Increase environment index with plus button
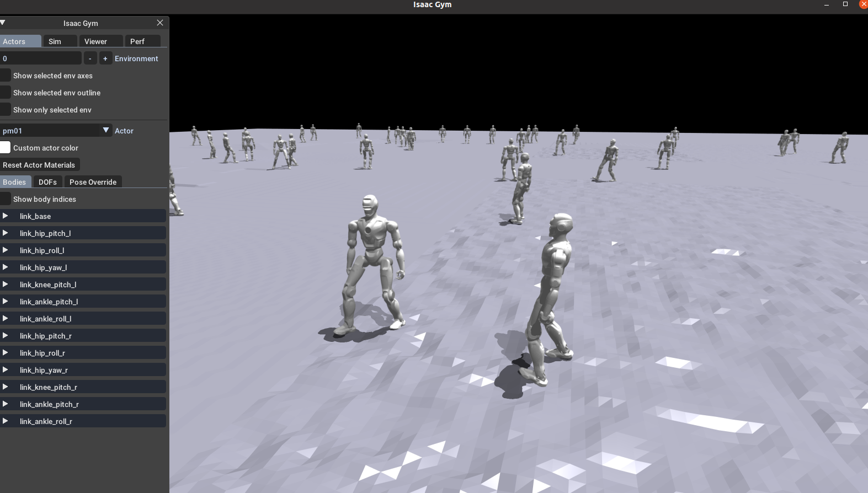Screen dimensions: 868x493 (x=105, y=58)
